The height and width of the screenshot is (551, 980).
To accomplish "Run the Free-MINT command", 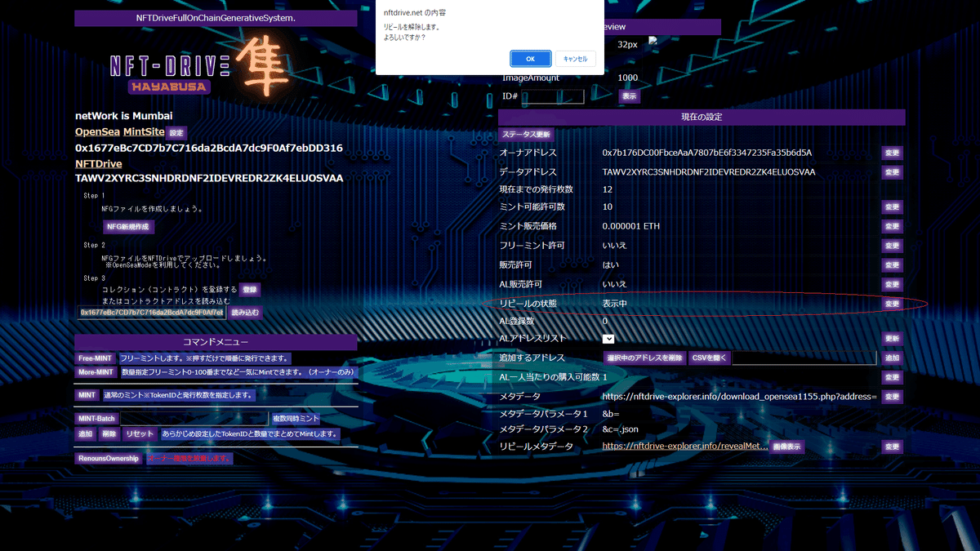I will tap(95, 358).
